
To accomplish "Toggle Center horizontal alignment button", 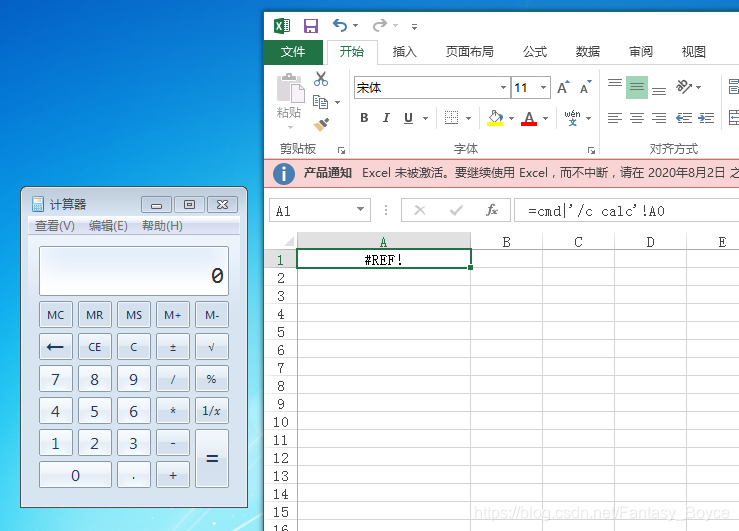I will 637,118.
